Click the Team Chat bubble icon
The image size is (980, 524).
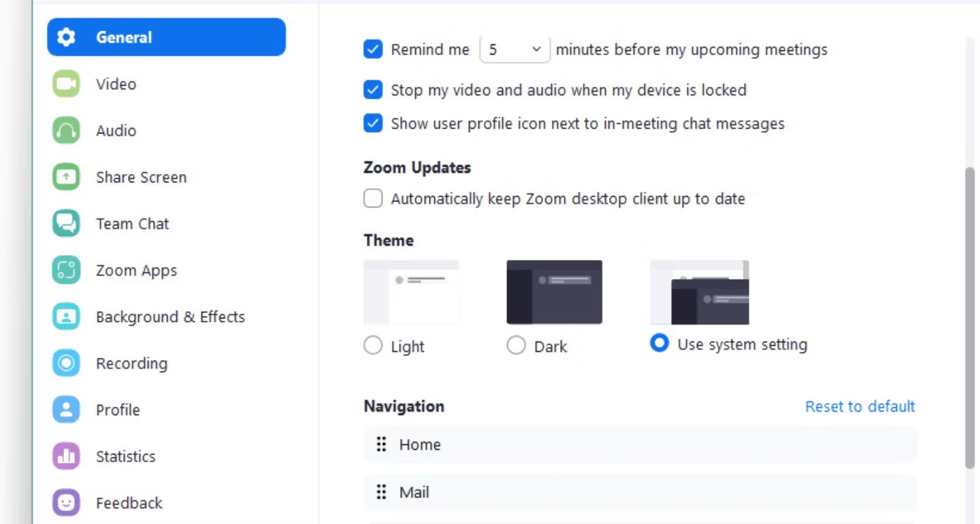66,224
